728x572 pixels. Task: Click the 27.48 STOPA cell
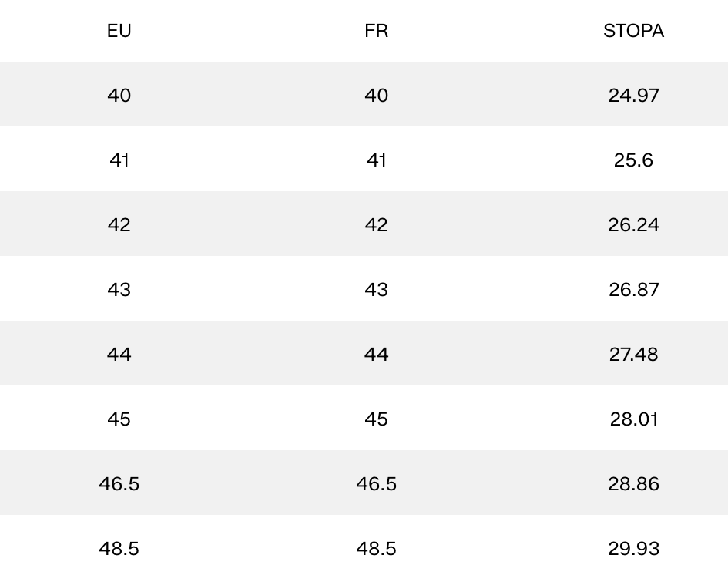click(x=633, y=354)
